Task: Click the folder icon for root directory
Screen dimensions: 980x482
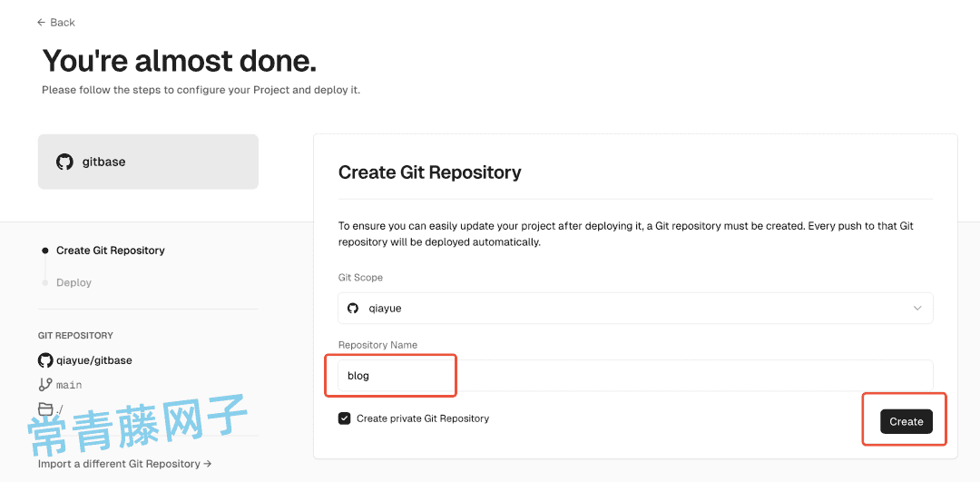Action: [x=45, y=409]
